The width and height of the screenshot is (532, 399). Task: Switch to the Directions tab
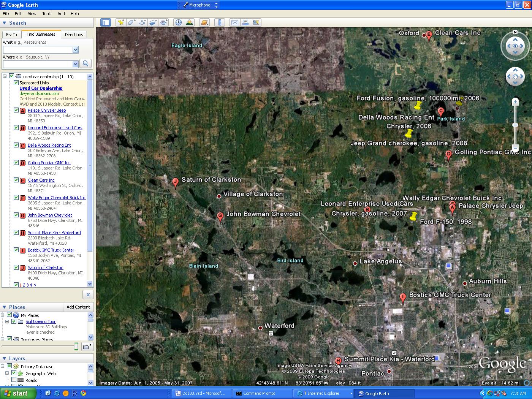click(x=74, y=35)
